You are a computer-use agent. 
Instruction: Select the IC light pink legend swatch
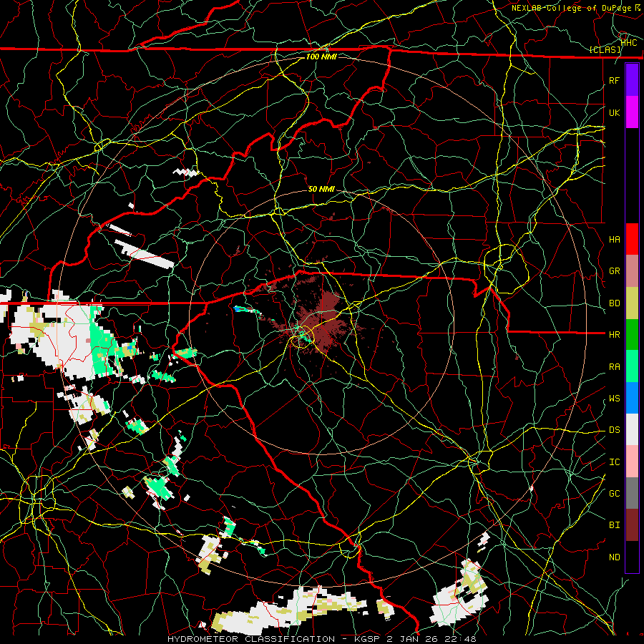coord(632,462)
